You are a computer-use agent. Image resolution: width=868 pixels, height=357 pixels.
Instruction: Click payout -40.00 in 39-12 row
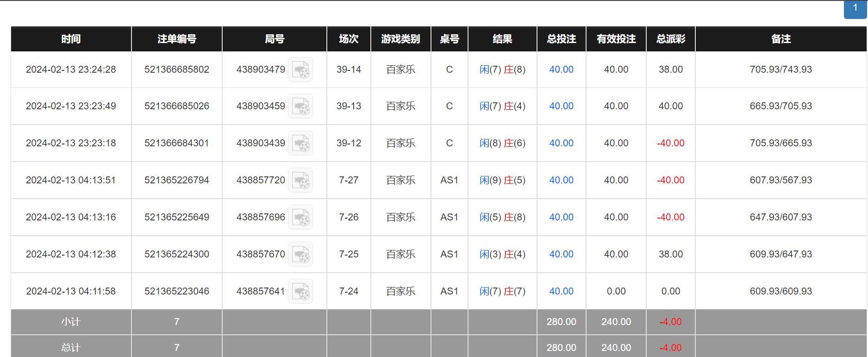point(671,143)
